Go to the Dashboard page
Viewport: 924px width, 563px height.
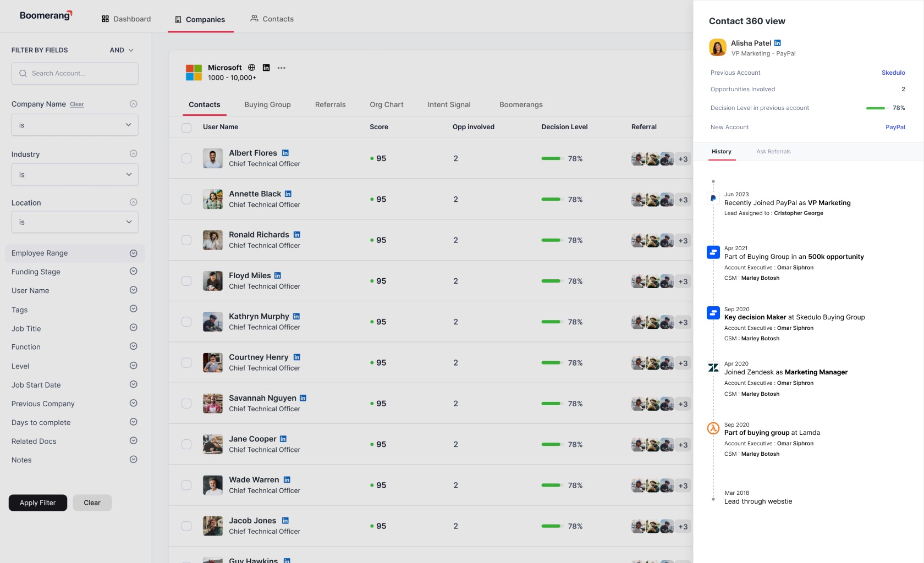point(127,19)
